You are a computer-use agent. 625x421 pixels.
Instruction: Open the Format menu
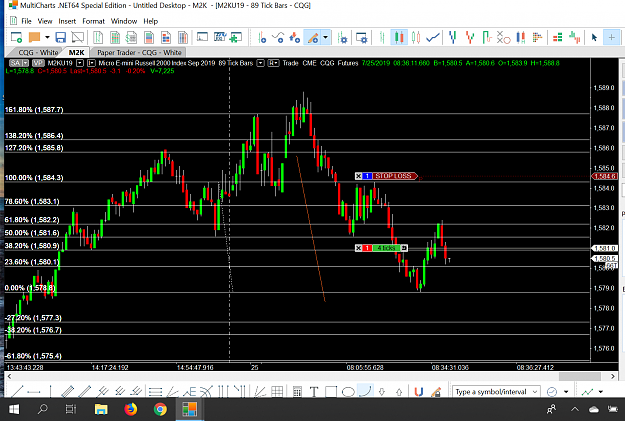93,21
